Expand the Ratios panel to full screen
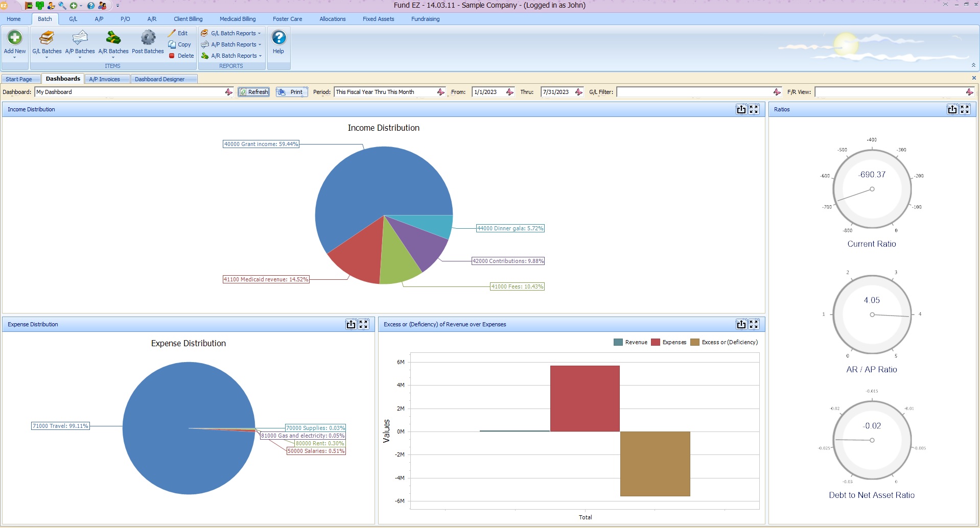980x528 pixels. 965,109
